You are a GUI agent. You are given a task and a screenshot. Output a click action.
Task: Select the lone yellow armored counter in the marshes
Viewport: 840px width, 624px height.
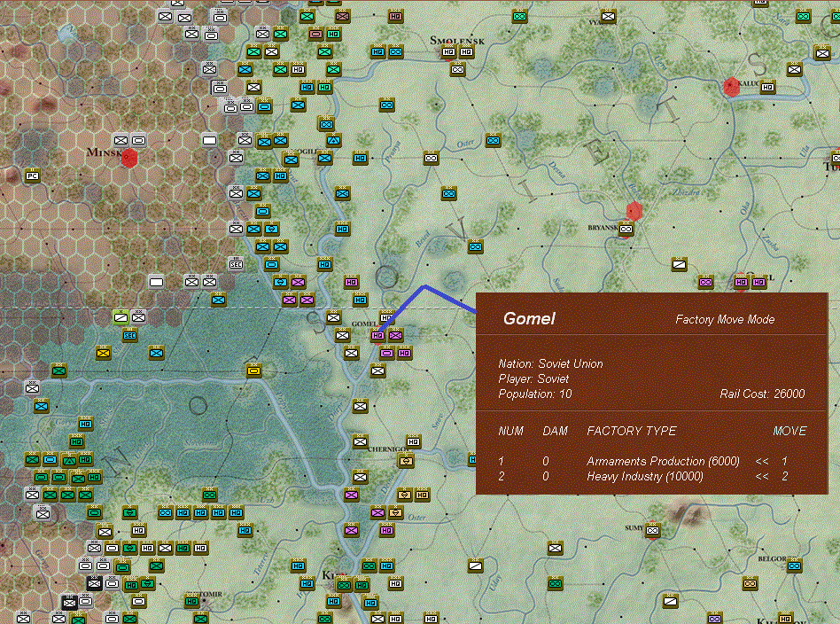tap(254, 370)
